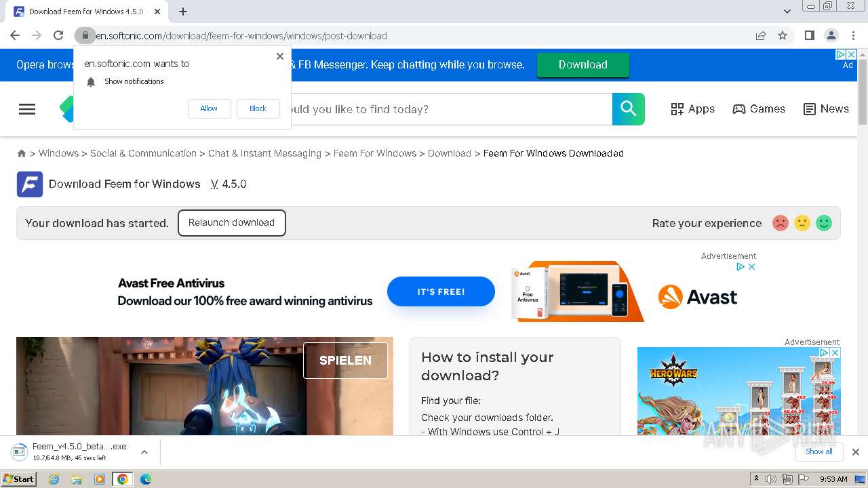Viewport: 868px width, 488px height.
Task: Click the SPIELEN button on the game ad
Action: [x=345, y=361]
